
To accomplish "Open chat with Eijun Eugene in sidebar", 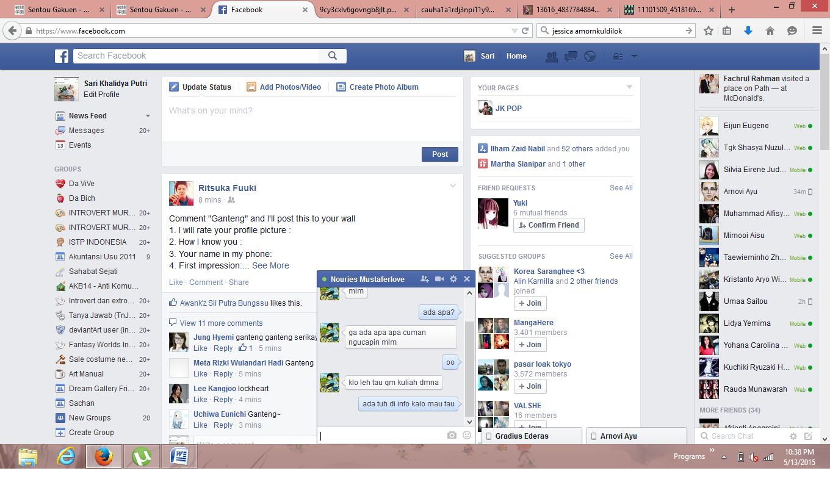I will tap(756, 126).
